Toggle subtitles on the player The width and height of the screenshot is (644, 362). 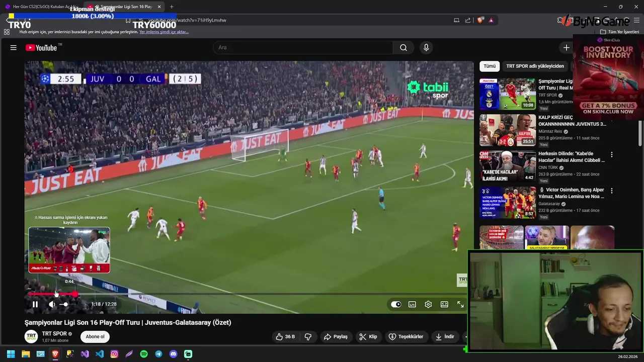(x=412, y=304)
